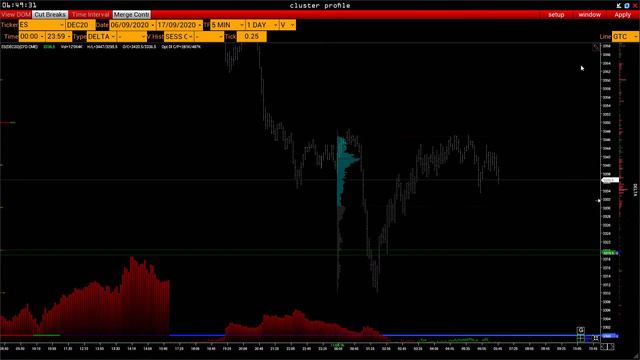Close the cluster profile window

click(x=635, y=5)
